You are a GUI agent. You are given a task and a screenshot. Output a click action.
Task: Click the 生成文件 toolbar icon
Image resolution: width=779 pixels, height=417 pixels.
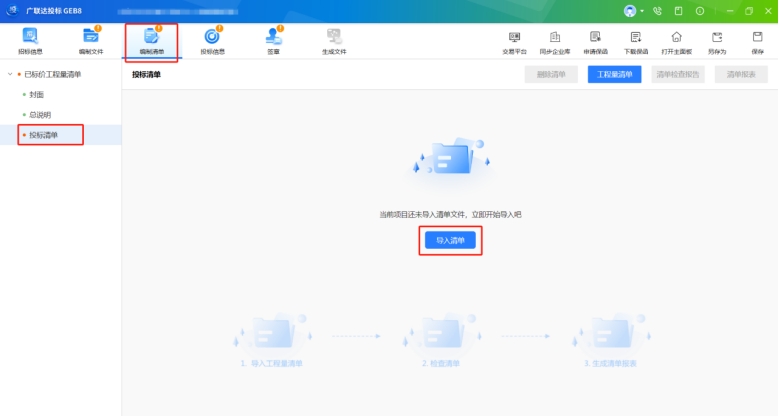(334, 40)
